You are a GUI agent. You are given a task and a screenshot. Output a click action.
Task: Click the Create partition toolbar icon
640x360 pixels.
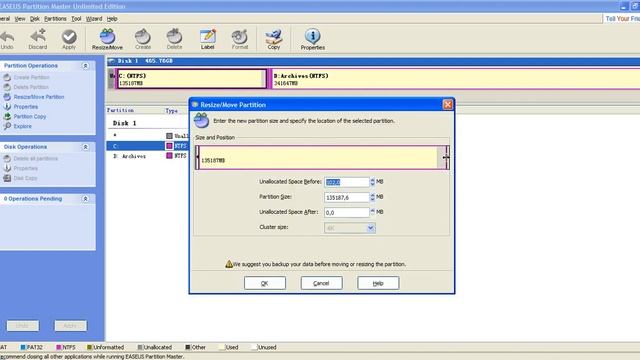[x=143, y=40]
